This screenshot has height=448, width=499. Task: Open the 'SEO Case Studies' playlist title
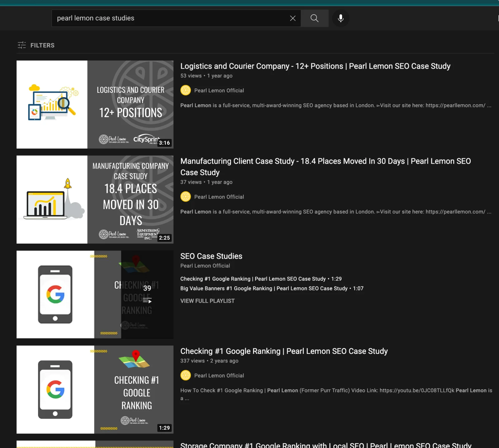pyautogui.click(x=211, y=256)
